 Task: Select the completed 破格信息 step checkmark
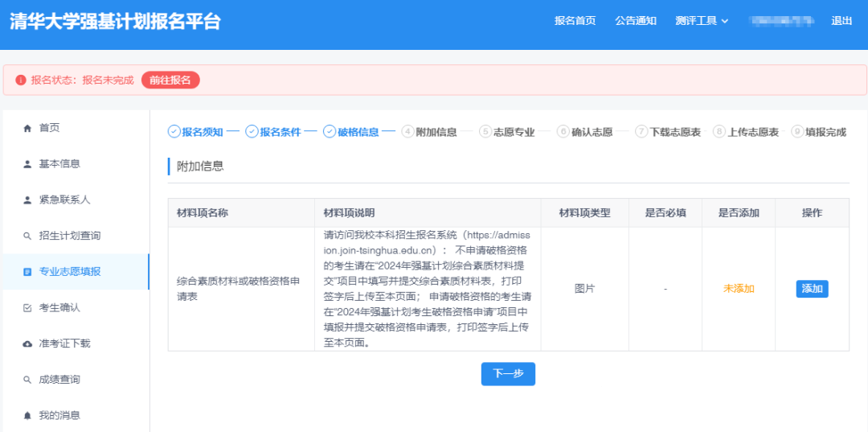[330, 132]
